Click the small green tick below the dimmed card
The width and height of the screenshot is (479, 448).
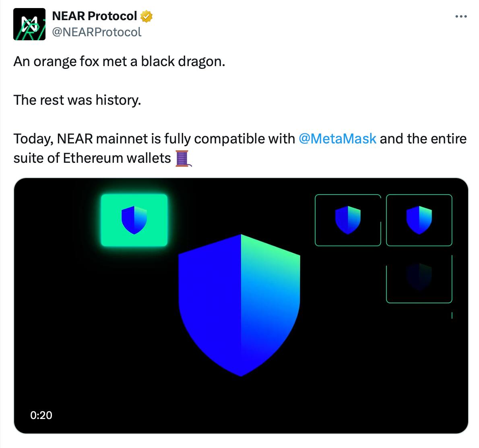[x=452, y=315]
